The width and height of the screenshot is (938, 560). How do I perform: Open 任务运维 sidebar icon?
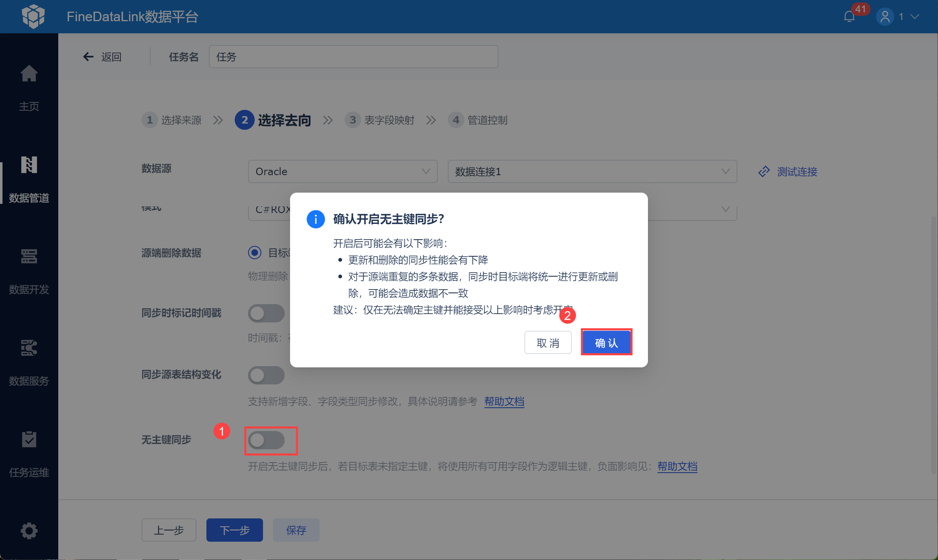pos(29,440)
